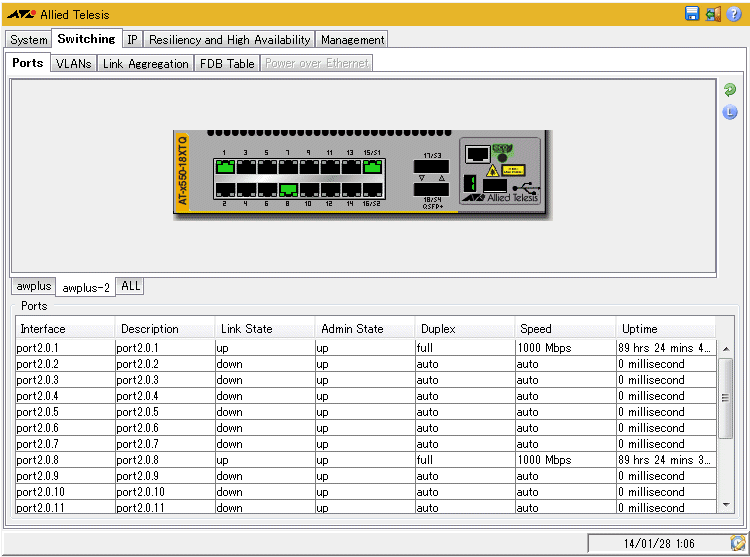750x557 pixels.
Task: Open help via the question mark icon
Action: tap(734, 14)
